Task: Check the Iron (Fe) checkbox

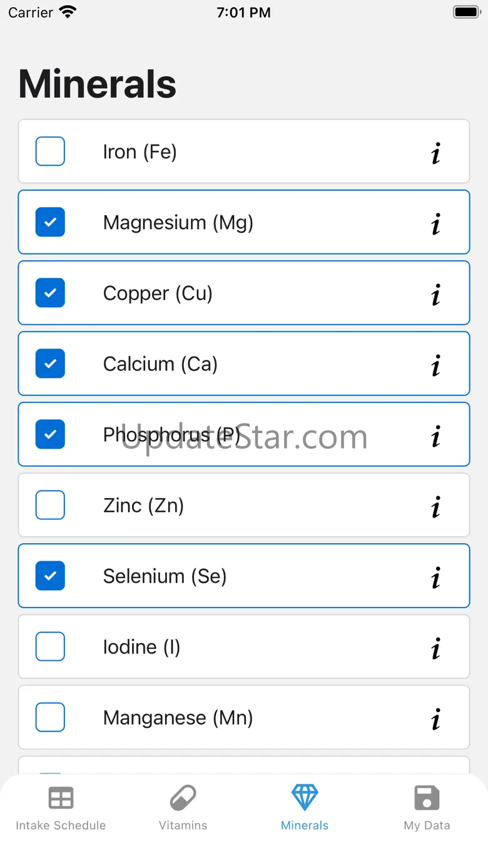Action: 50,151
